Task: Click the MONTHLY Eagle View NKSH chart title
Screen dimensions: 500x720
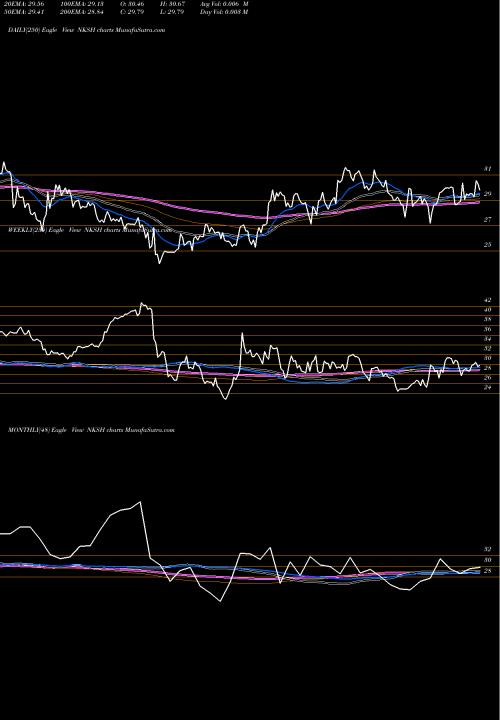Action: pos(91,430)
